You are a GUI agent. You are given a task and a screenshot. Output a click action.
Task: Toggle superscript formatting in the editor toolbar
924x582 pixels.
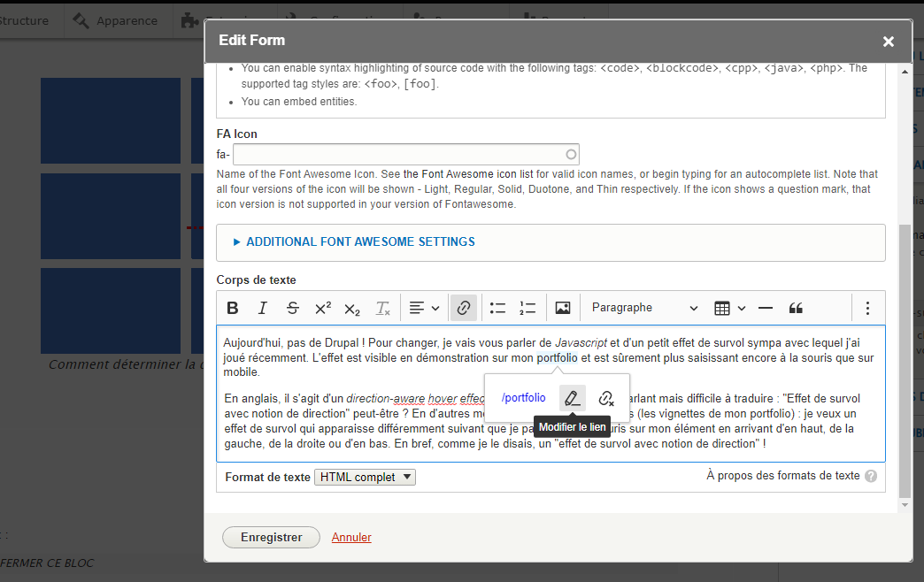(x=323, y=307)
